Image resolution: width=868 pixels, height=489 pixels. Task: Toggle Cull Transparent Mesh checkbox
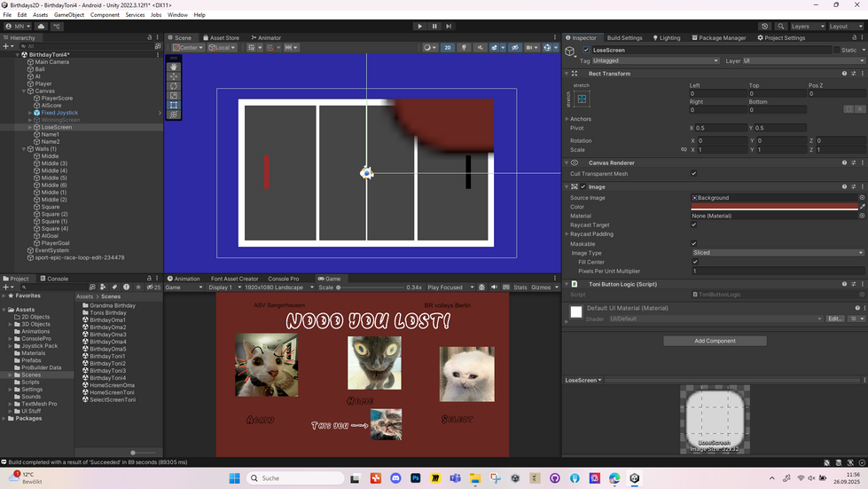pos(693,173)
